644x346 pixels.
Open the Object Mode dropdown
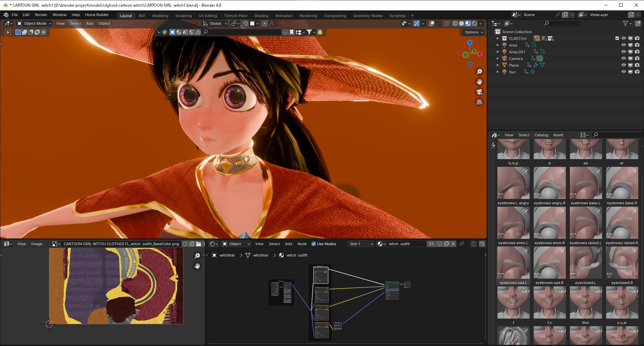[x=34, y=23]
